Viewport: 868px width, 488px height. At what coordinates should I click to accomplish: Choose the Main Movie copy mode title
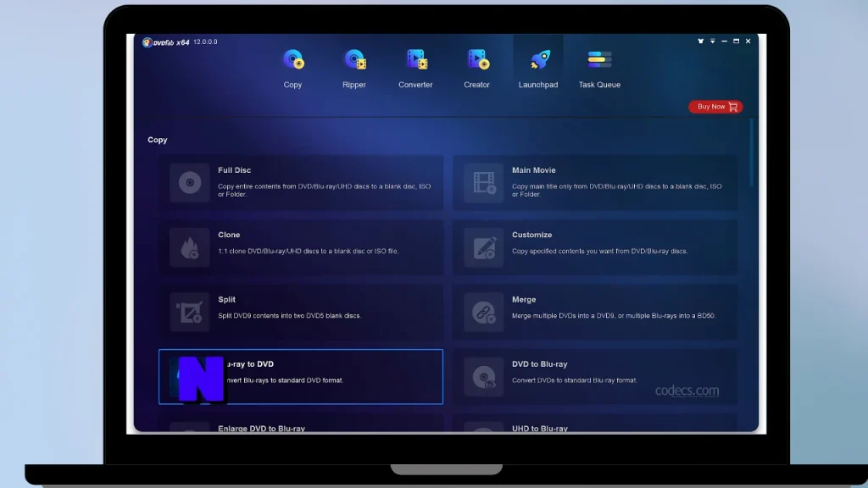534,170
